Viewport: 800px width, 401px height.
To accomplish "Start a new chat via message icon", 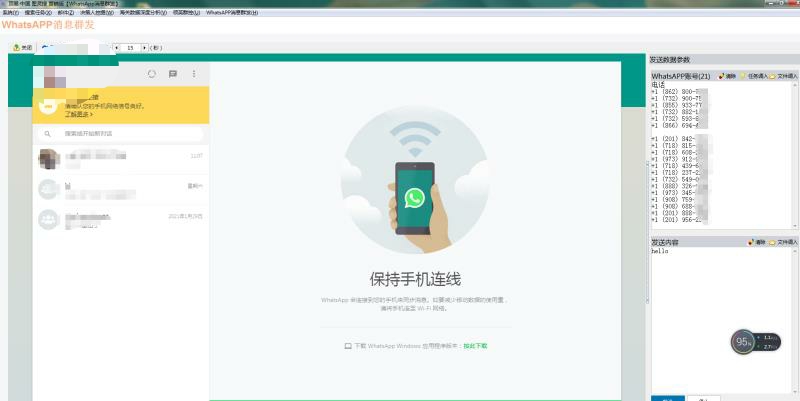I will pyautogui.click(x=173, y=74).
